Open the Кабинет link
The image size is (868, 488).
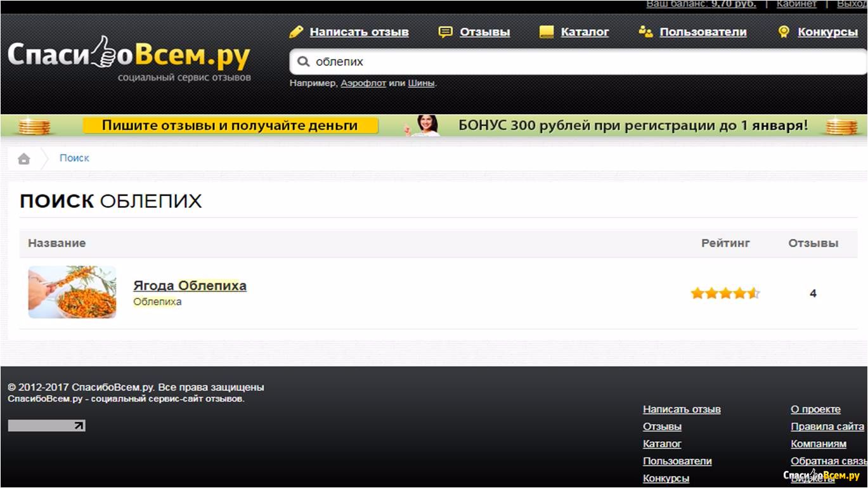(796, 4)
